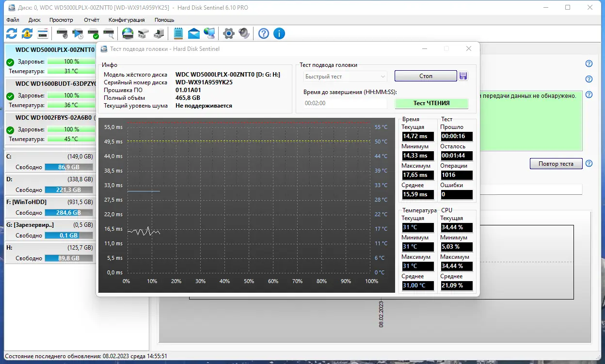Image resolution: width=605 pixels, height=364 pixels.
Task: Click the disk icon with magnifying glass
Action: pos(109,33)
